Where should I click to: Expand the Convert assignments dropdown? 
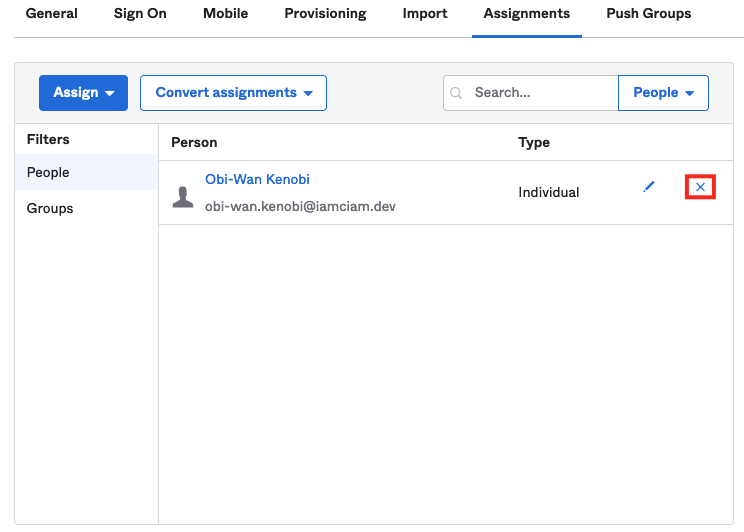233,93
